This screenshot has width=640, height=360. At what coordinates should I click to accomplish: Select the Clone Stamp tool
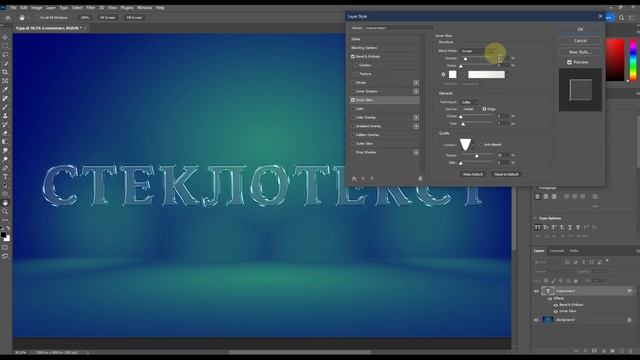(x=5, y=116)
